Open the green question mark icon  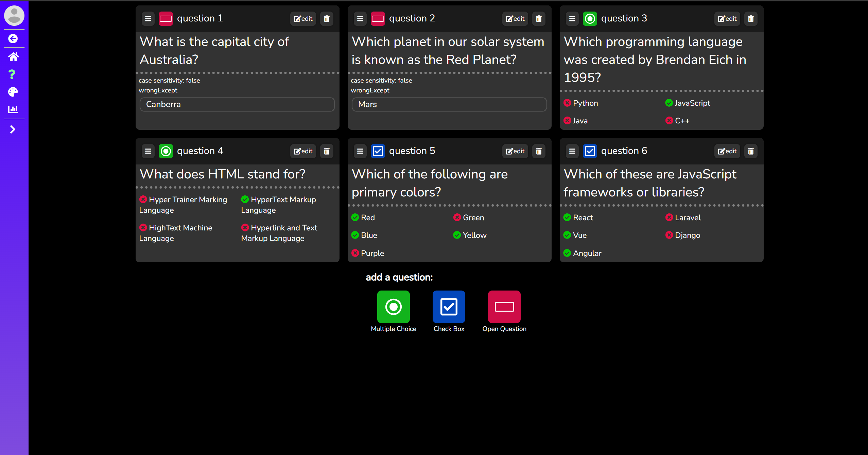pos(12,74)
